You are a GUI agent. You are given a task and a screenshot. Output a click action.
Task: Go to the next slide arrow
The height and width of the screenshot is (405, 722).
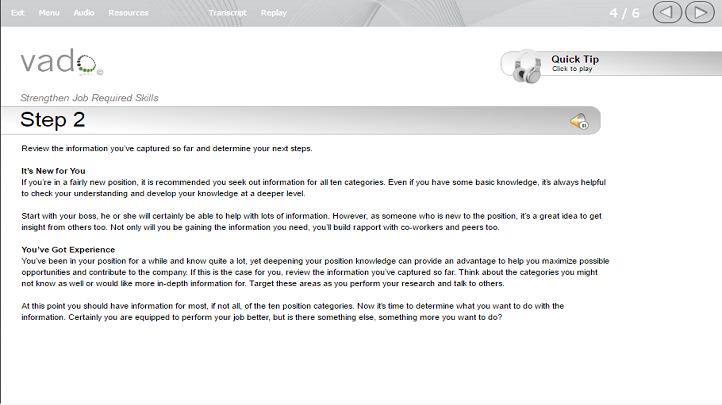(x=699, y=12)
